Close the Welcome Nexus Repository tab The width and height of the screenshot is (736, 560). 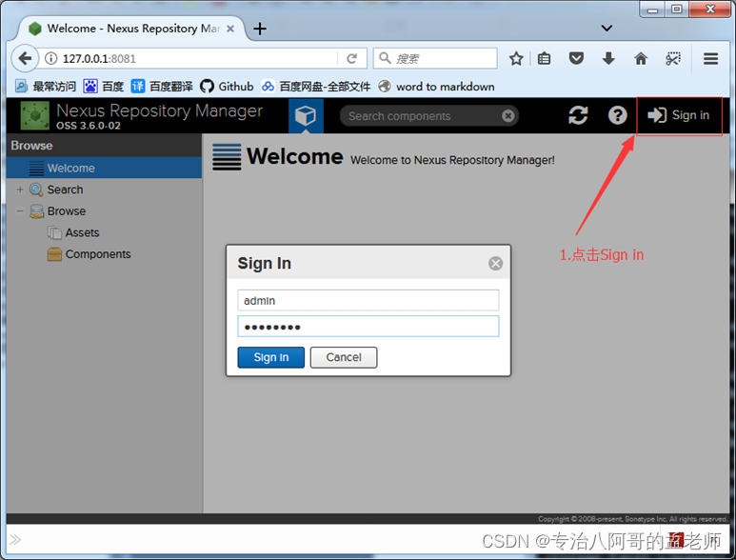(x=230, y=29)
